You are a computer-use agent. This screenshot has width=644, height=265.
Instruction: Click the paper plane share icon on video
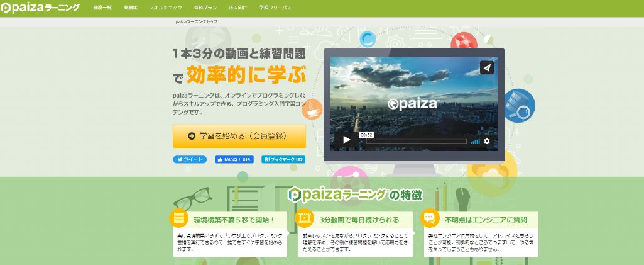pyautogui.click(x=487, y=67)
